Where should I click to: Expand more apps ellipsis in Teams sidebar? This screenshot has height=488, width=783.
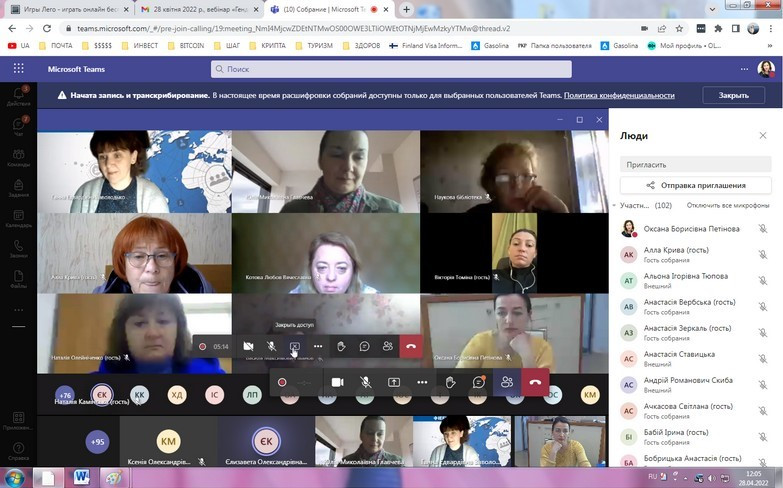18,310
